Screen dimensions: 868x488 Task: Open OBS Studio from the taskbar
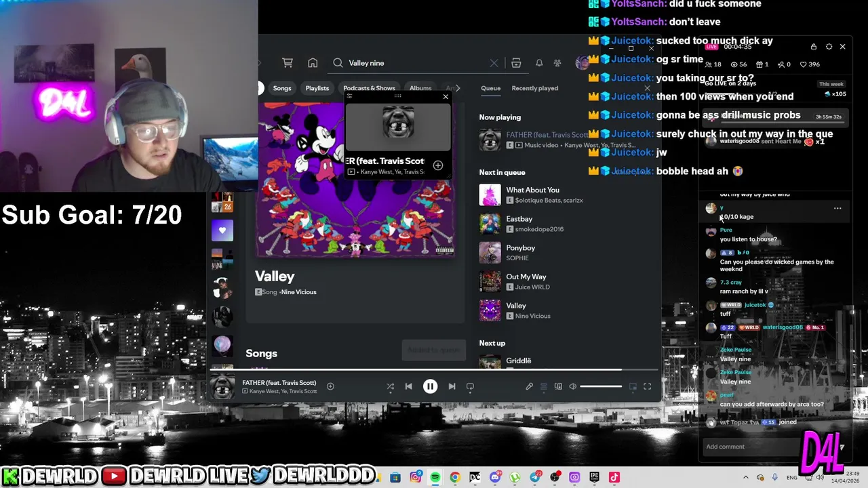(x=555, y=477)
